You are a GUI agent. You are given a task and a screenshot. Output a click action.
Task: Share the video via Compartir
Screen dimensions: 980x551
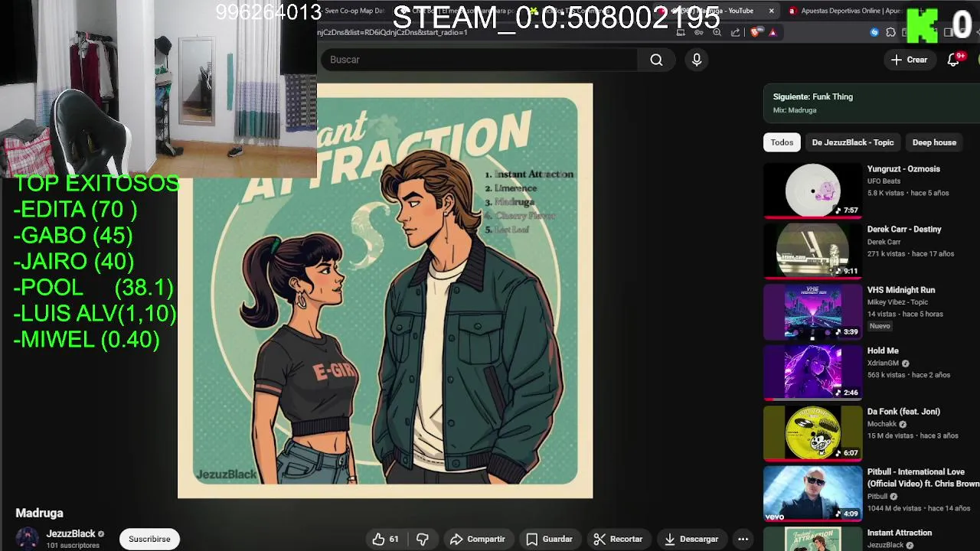click(478, 540)
